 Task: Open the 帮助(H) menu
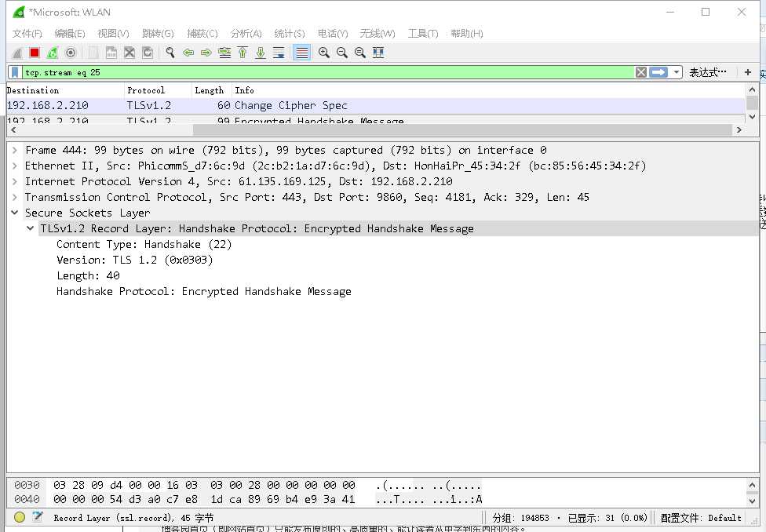466,33
